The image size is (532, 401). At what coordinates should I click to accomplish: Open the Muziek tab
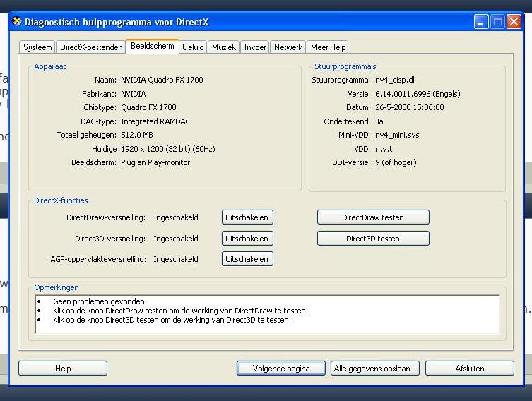click(224, 47)
